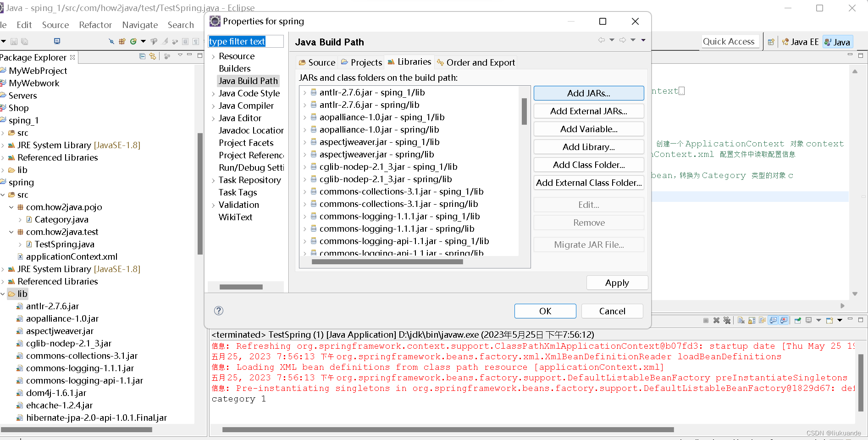868x440 pixels.
Task: Click the Save All toolbar icon
Action: 24,41
